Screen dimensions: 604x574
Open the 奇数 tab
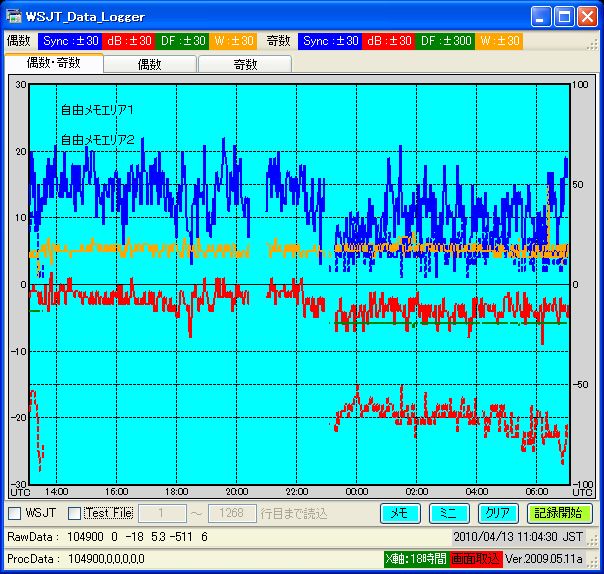tap(245, 64)
